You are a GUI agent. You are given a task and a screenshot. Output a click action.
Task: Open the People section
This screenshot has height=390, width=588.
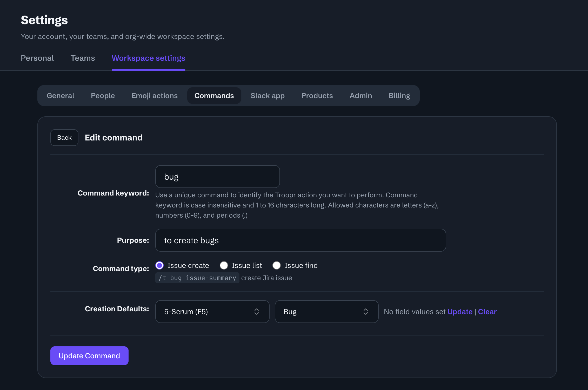click(x=103, y=96)
